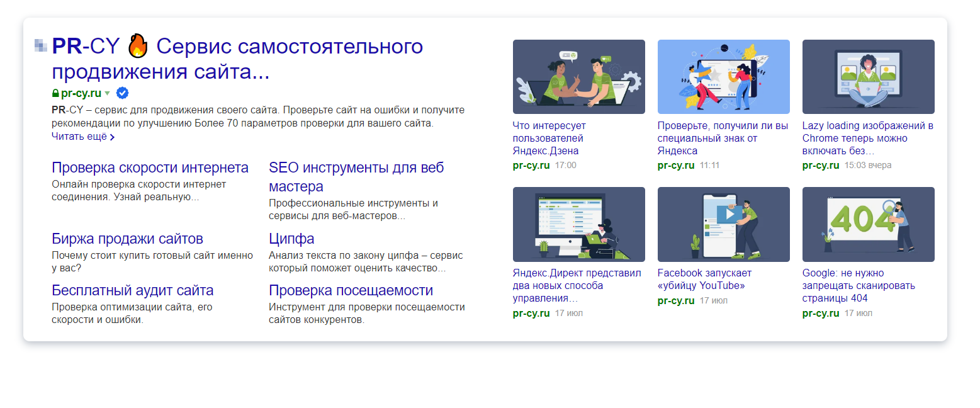This screenshot has width=980, height=408.
Task: Click the blue verified checkmark badge
Action: pos(123,93)
